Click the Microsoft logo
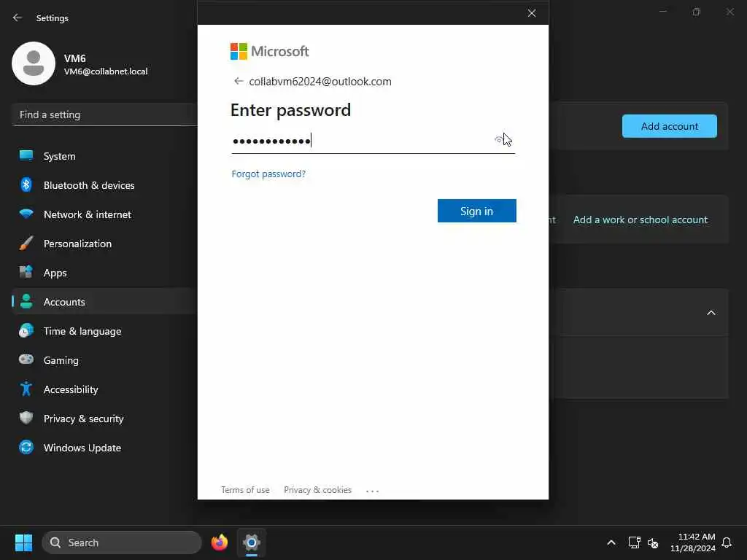747x560 pixels. coord(270,52)
